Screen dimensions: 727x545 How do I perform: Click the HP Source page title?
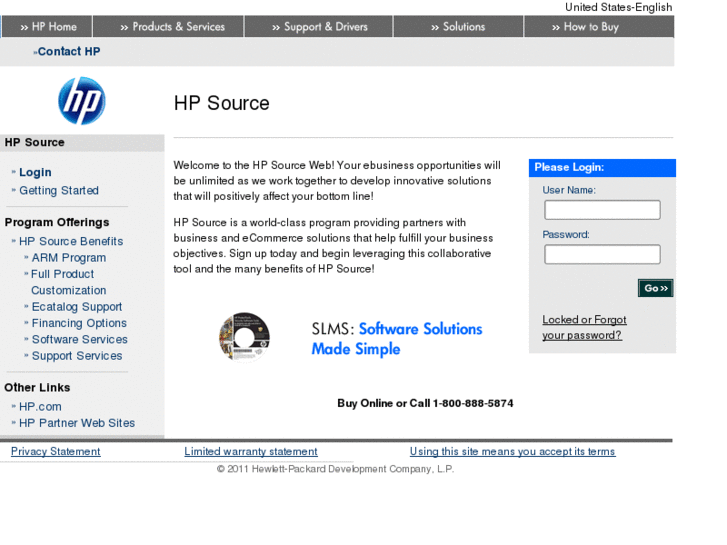pos(222,103)
